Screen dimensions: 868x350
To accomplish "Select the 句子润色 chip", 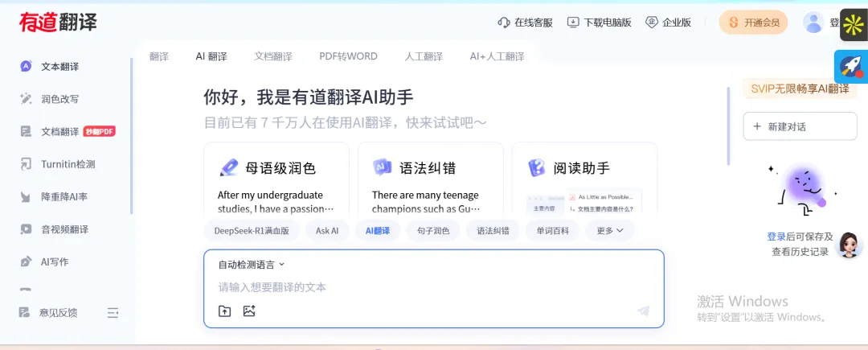I will pyautogui.click(x=433, y=230).
